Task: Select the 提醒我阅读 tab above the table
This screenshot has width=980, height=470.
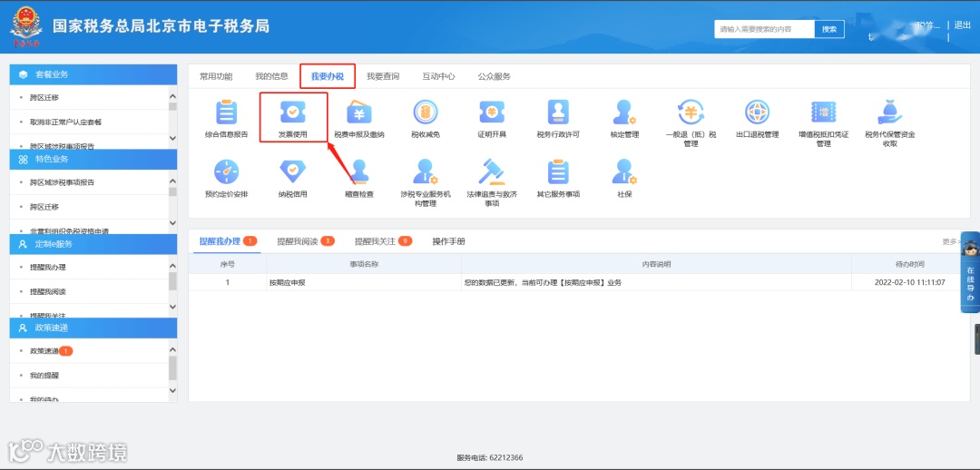Action: click(306, 241)
